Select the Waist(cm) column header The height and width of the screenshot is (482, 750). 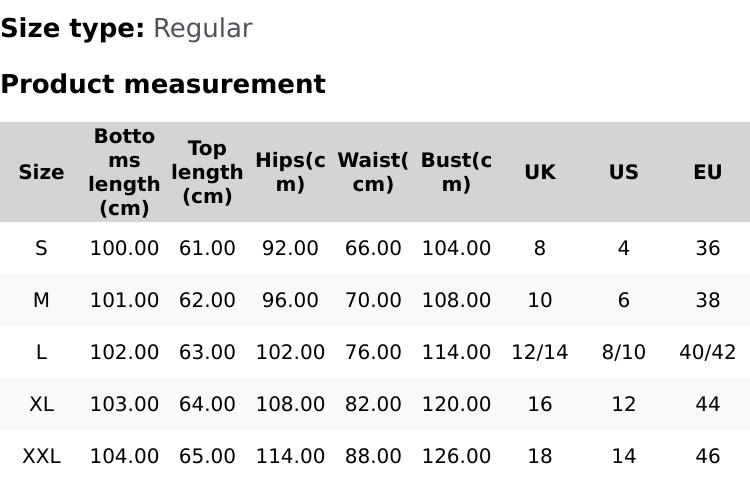pos(373,172)
